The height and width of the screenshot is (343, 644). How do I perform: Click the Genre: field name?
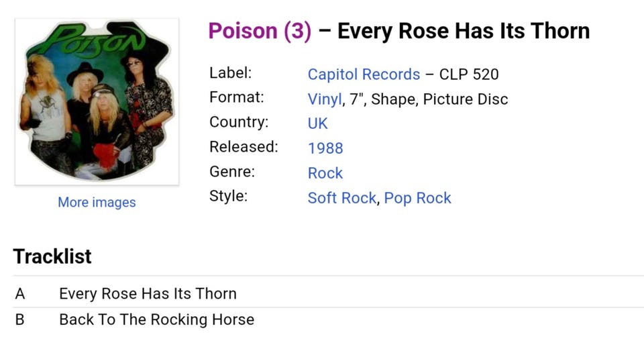(x=232, y=171)
